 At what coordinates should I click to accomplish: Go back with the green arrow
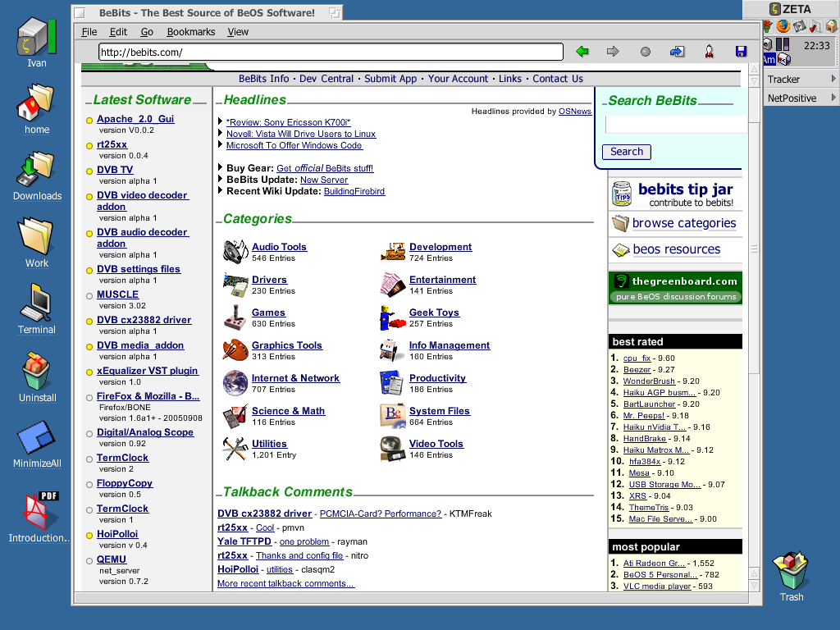(x=582, y=52)
